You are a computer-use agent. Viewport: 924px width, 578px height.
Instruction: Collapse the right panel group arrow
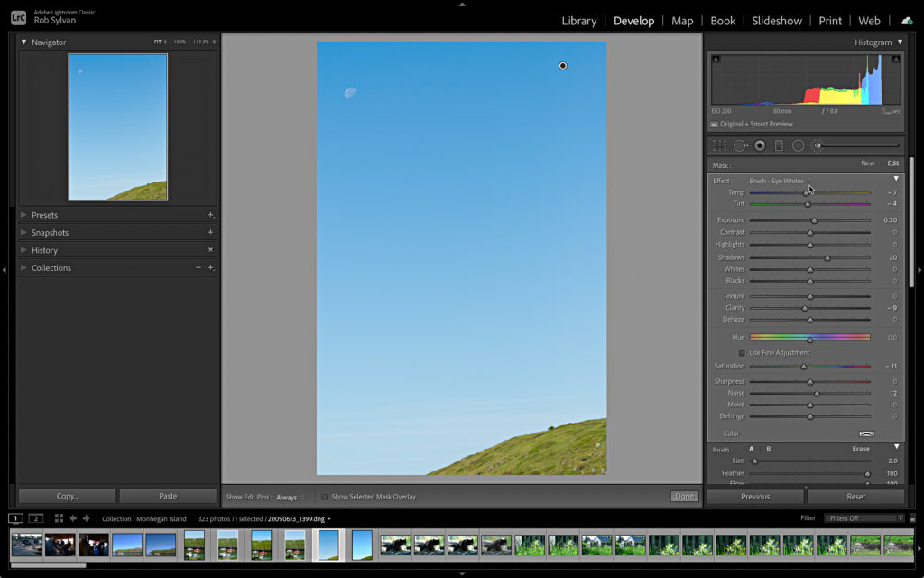[919, 269]
